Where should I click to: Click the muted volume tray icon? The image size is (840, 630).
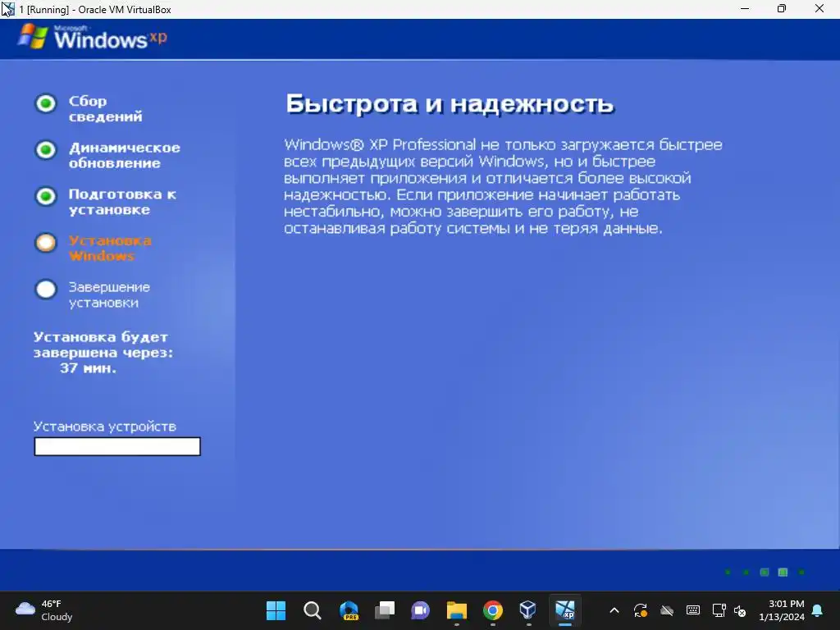(741, 610)
